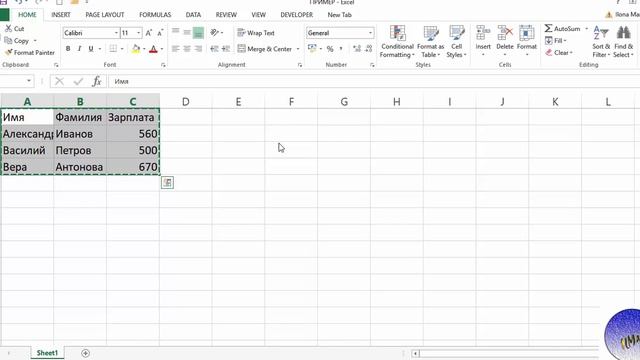The image size is (640, 360).
Task: Open the font size dropdown showing 11
Action: click(x=139, y=33)
